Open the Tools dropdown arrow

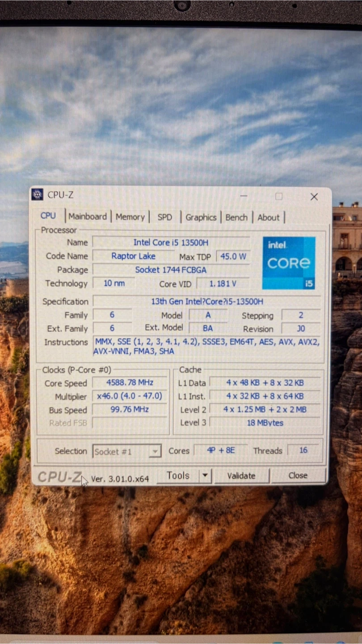(x=205, y=475)
